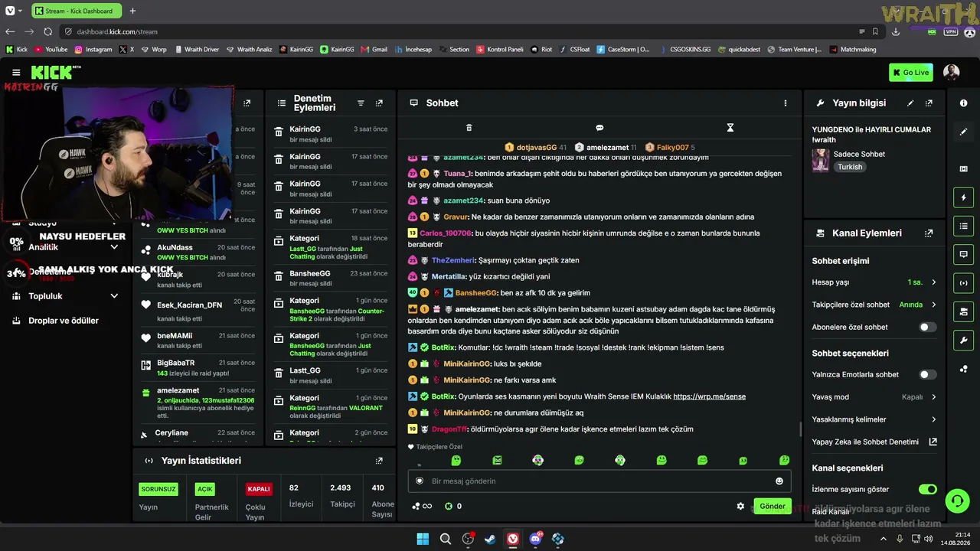Image resolution: width=980 pixels, height=551 pixels.
Task: Click the hourglass icon in the chat toolbar
Action: [x=730, y=128]
